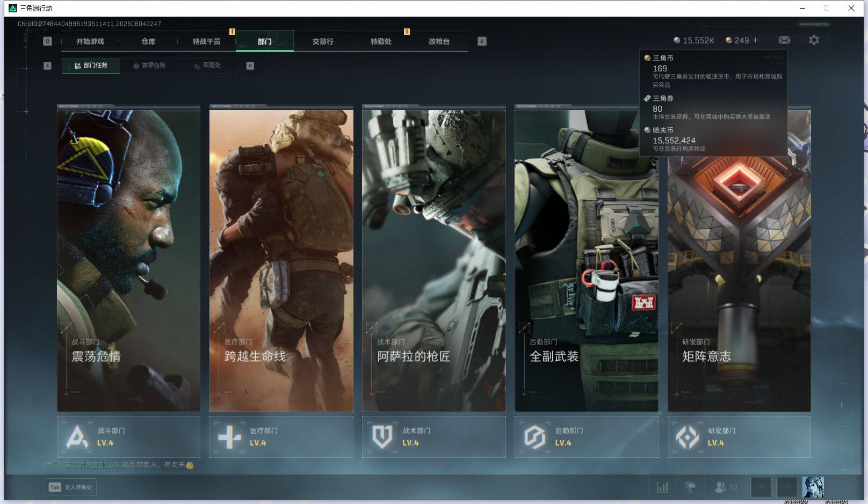Screen dimensions: 868x504
Task: Select the 研发部门 level text
Action: click(715, 443)
